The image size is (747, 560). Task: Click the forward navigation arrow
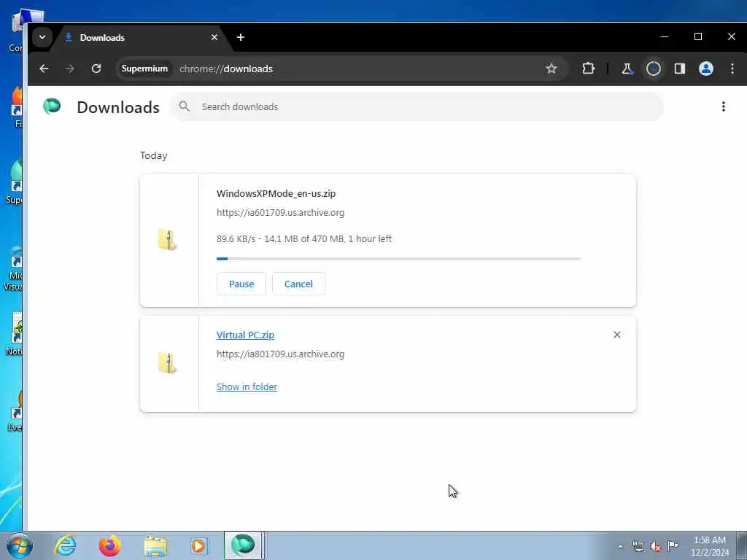pyautogui.click(x=70, y=69)
